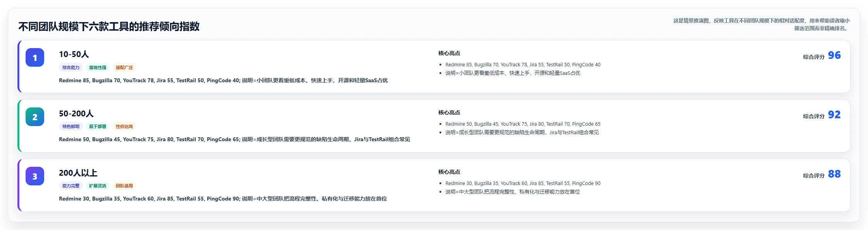The height and width of the screenshot is (230, 868).
Task: Select the 特色鲜明 tag
Action: click(71, 126)
